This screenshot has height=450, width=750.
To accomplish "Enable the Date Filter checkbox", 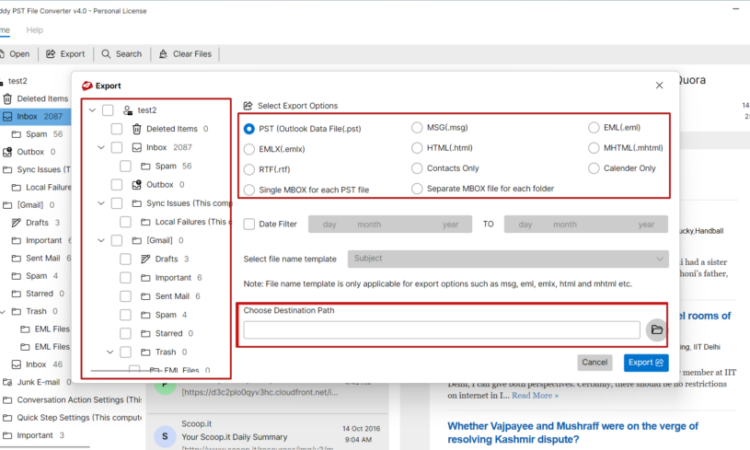I will [x=249, y=224].
